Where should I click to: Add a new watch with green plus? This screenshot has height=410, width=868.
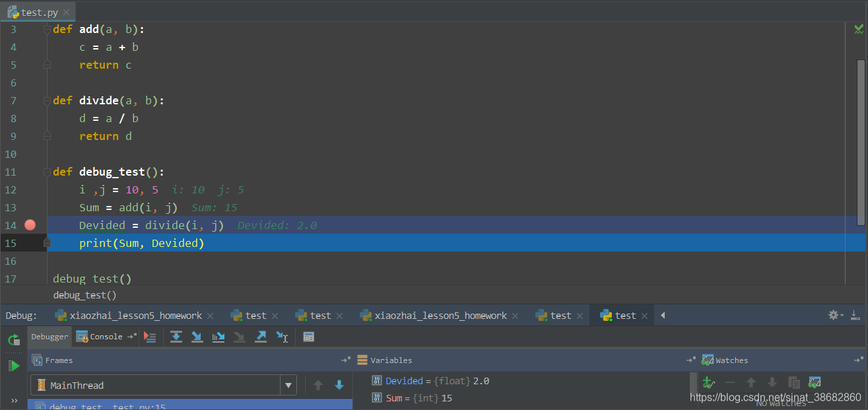[708, 382]
